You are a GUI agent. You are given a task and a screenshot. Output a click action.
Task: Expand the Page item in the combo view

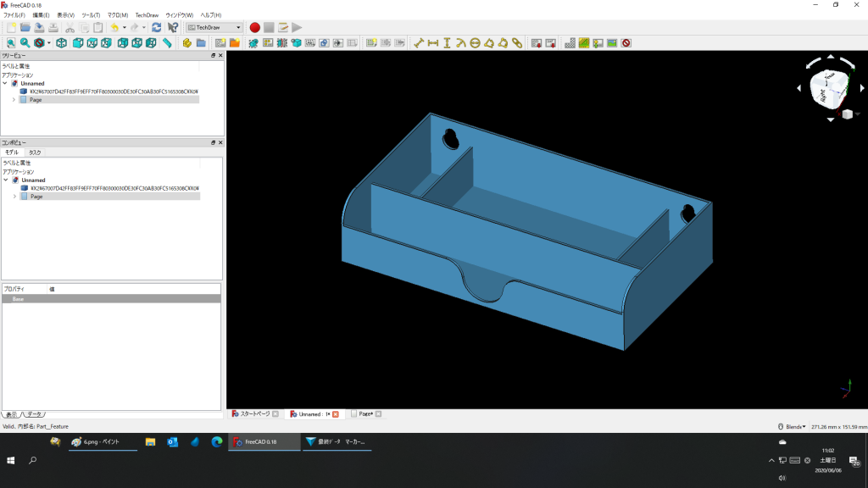coord(15,197)
